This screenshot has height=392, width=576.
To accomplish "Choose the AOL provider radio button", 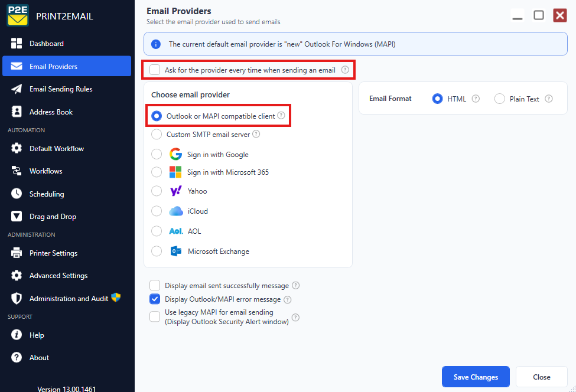I will pos(157,231).
